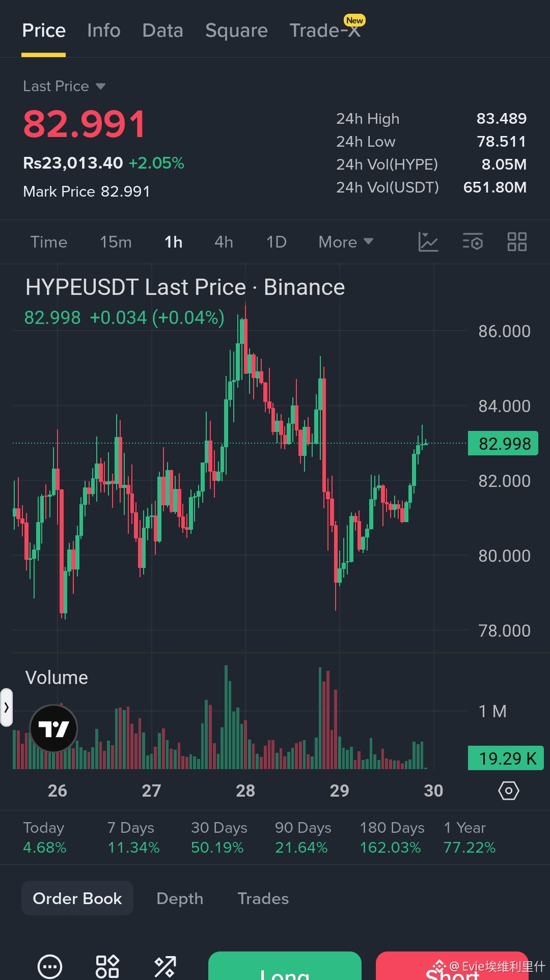
Task: Click the Rs23,013.40 converted price
Action: [73, 163]
